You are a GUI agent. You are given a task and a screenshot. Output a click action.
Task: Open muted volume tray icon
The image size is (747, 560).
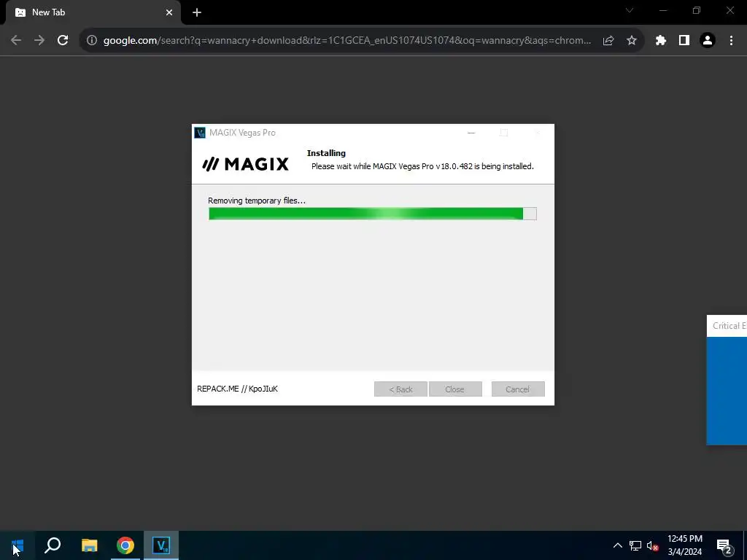coord(653,545)
